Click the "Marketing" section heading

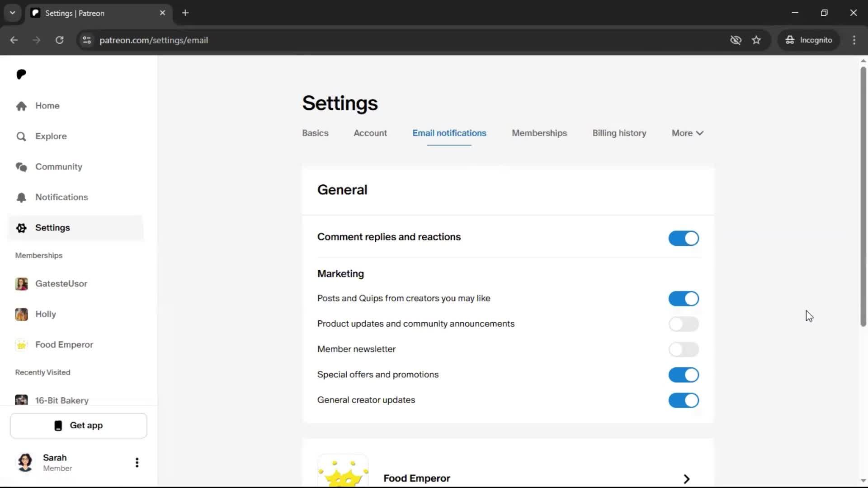340,274
